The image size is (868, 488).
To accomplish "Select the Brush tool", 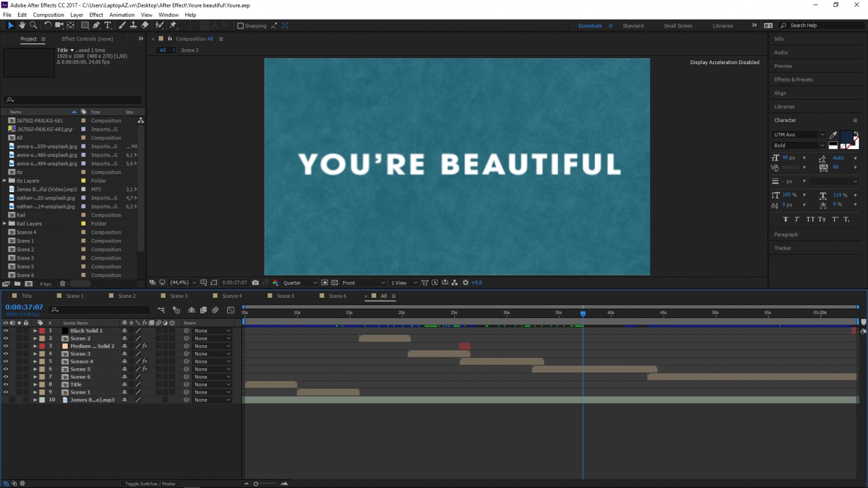I will (x=122, y=25).
